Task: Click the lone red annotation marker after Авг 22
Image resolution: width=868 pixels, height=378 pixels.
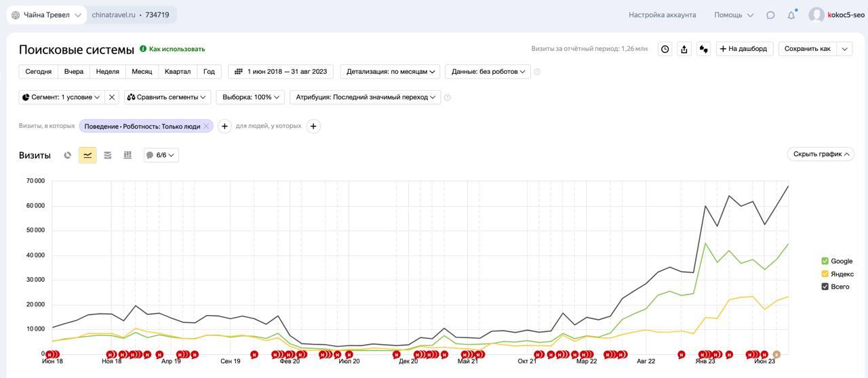Action: (x=682, y=354)
